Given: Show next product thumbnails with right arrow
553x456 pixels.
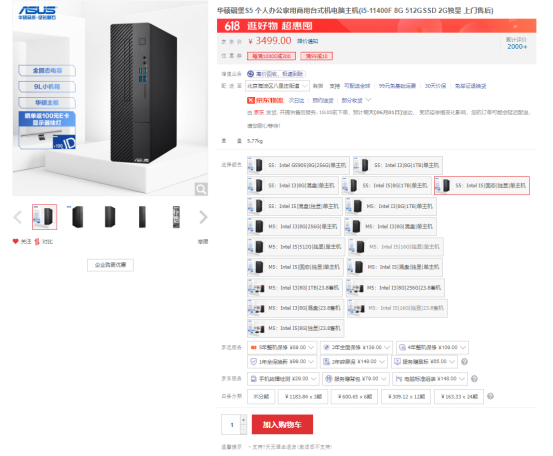Looking at the screenshot, I should 203,217.
